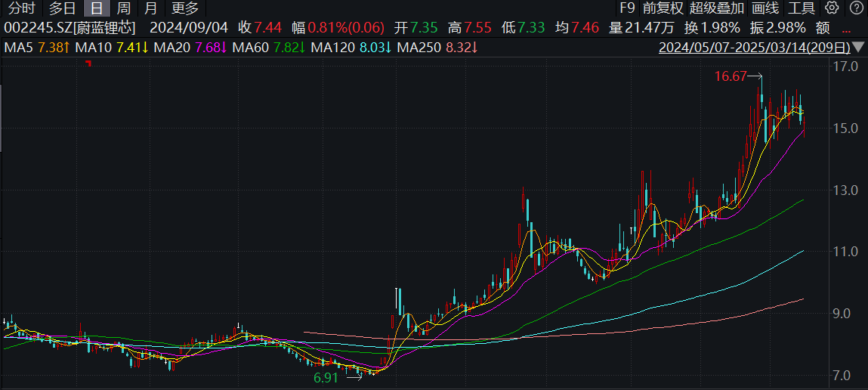Select the 日 daily K-line tab
The image size is (868, 390).
[97, 8]
